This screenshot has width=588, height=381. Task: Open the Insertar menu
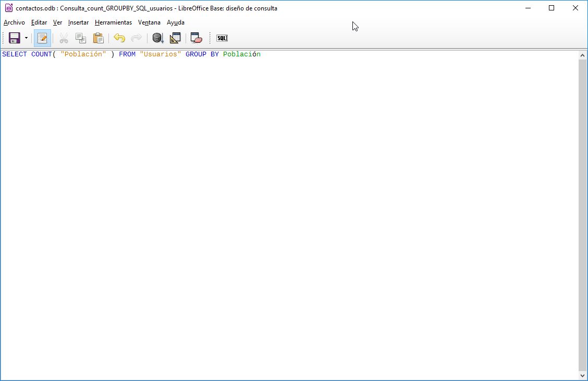coord(78,22)
